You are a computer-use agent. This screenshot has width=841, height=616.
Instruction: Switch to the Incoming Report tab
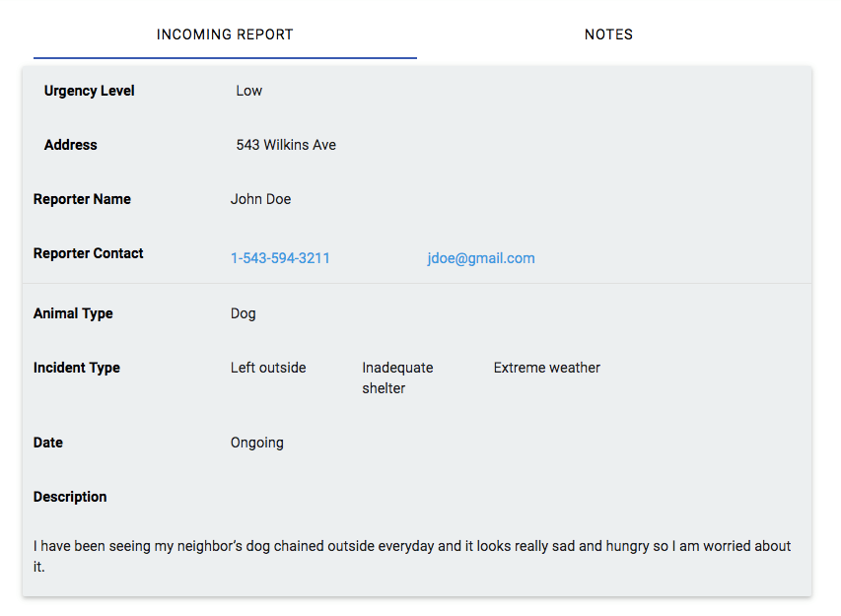225,34
